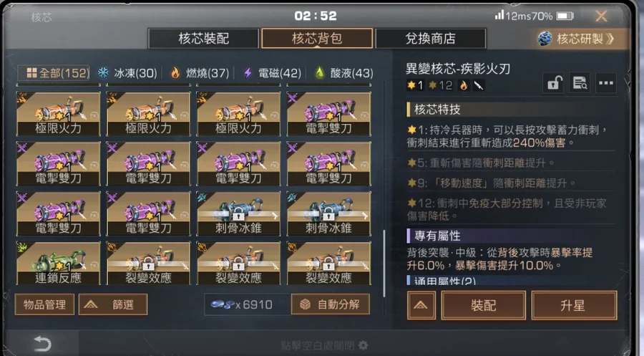Collapse details with up-arrow button beside 裝配
This screenshot has height=356, width=644.
[x=421, y=305]
